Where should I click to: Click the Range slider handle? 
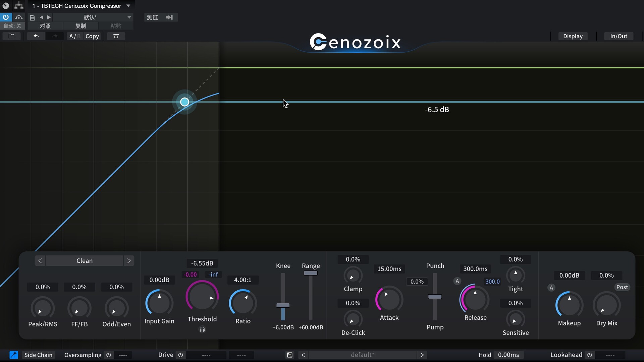pyautogui.click(x=311, y=273)
